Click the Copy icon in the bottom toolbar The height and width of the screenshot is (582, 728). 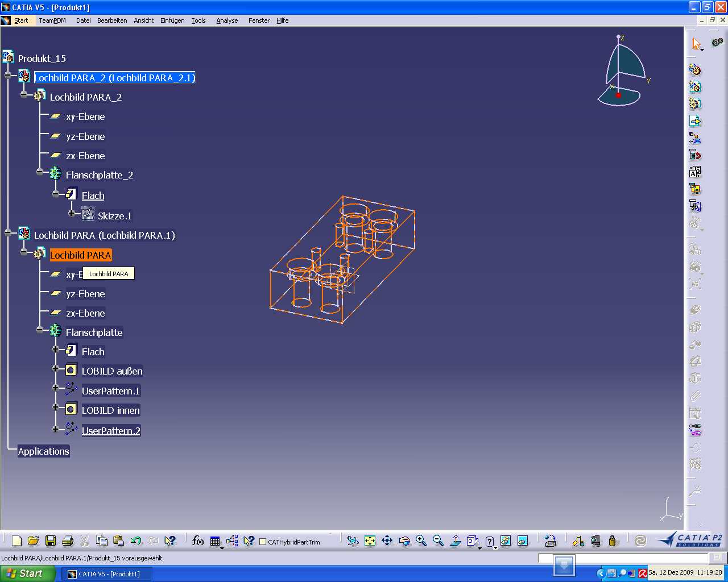[102, 541]
